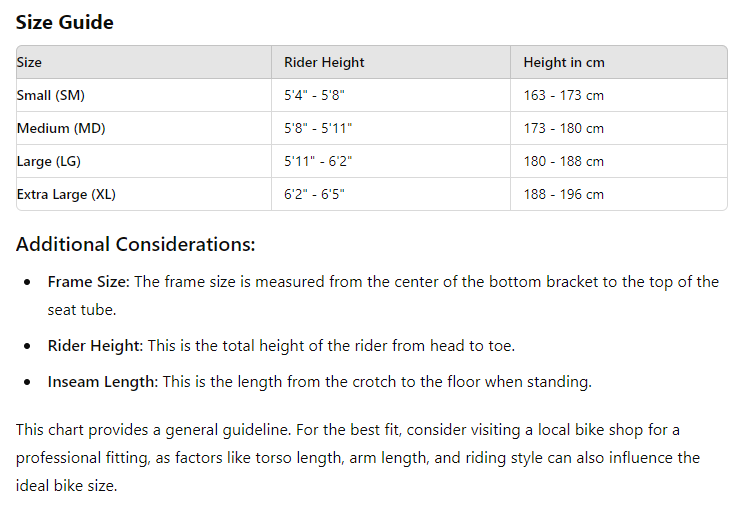This screenshot has width=752, height=505.
Task: Click the 6'2" - 6'5" height cell
Action: (x=315, y=194)
